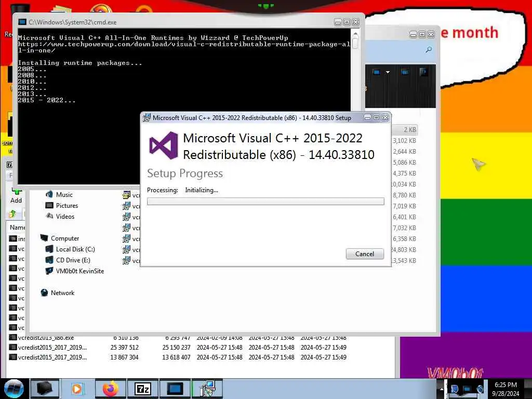Click the cmd window vertical scrollbar thumb

355,44
